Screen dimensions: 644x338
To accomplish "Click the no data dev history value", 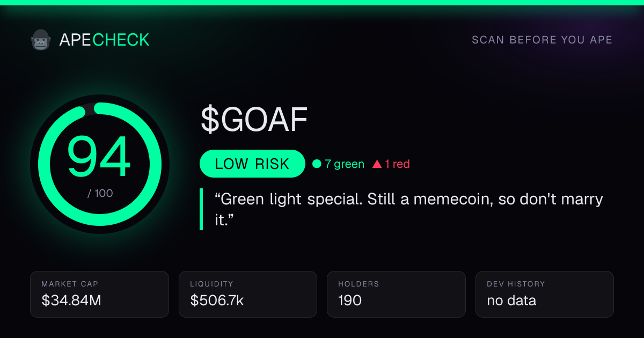I will 511,300.
